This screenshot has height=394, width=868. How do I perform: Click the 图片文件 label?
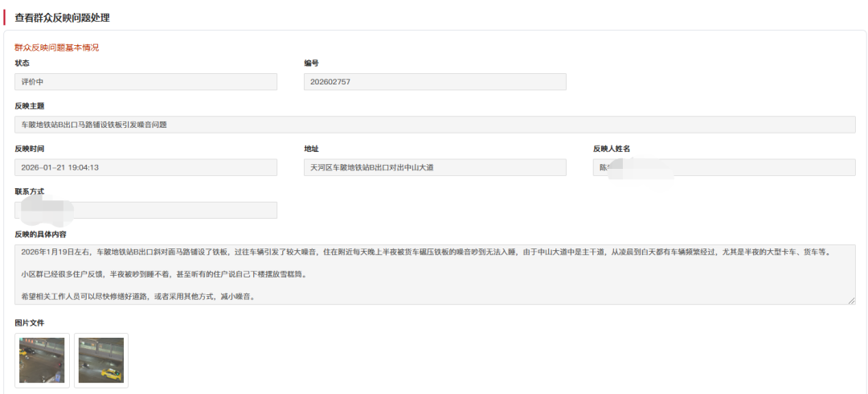pos(30,322)
